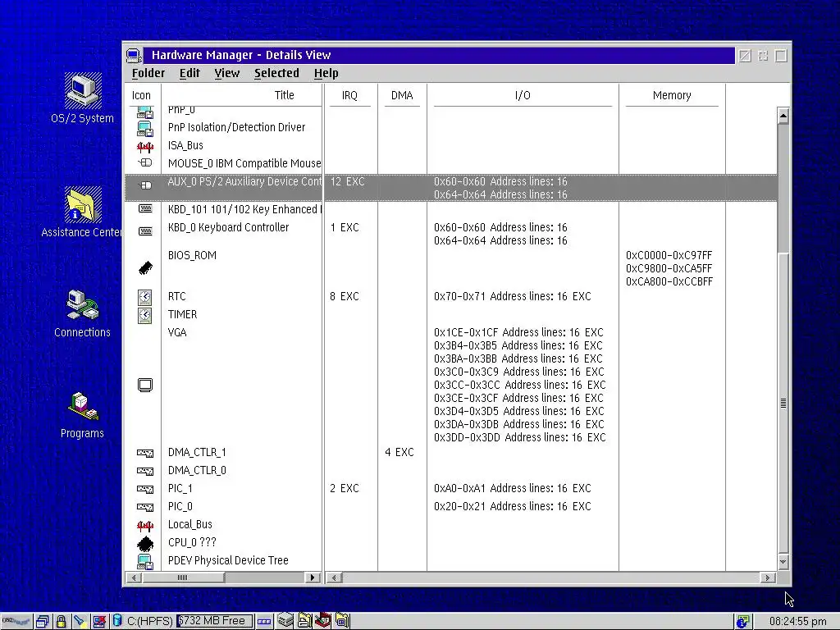
Task: Select the PDEV Physical Device Tree icon
Action: 144,561
